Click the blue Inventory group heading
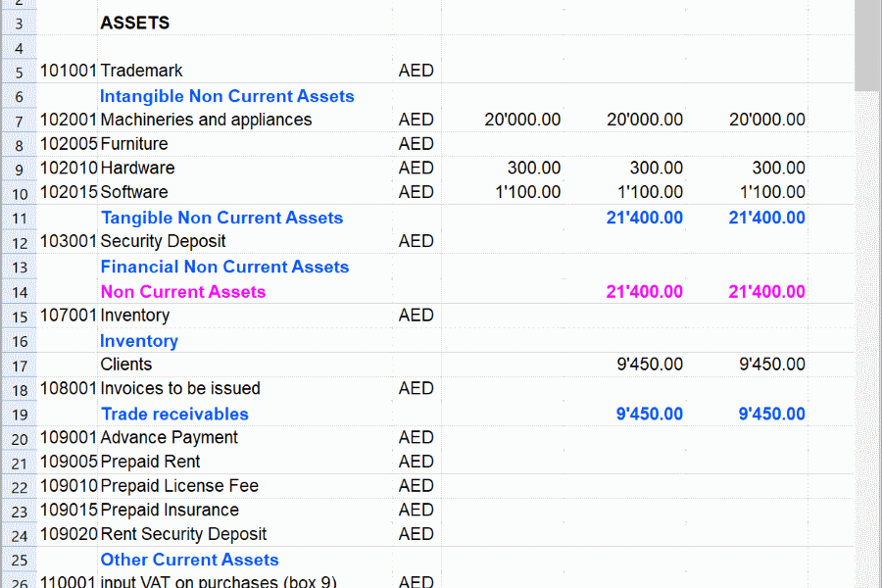This screenshot has width=882, height=588. (x=139, y=341)
